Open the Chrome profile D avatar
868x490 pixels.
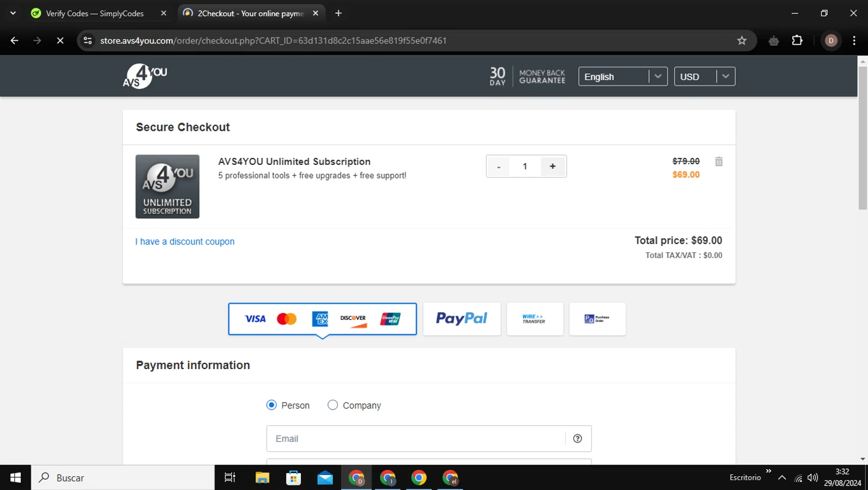click(831, 40)
